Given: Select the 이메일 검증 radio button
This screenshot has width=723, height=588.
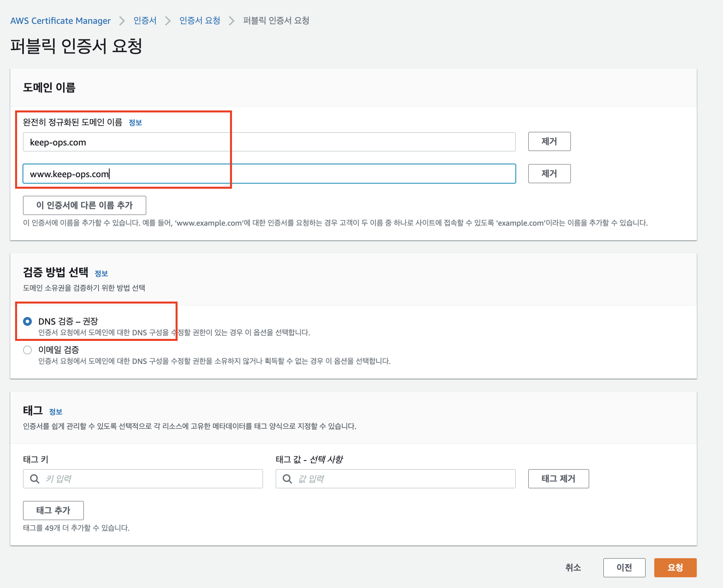Looking at the screenshot, I should tap(27, 350).
